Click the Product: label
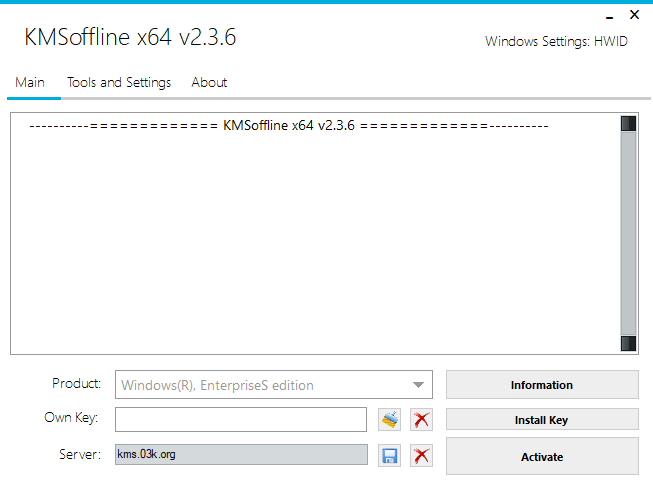The width and height of the screenshot is (653, 490). pos(77,383)
